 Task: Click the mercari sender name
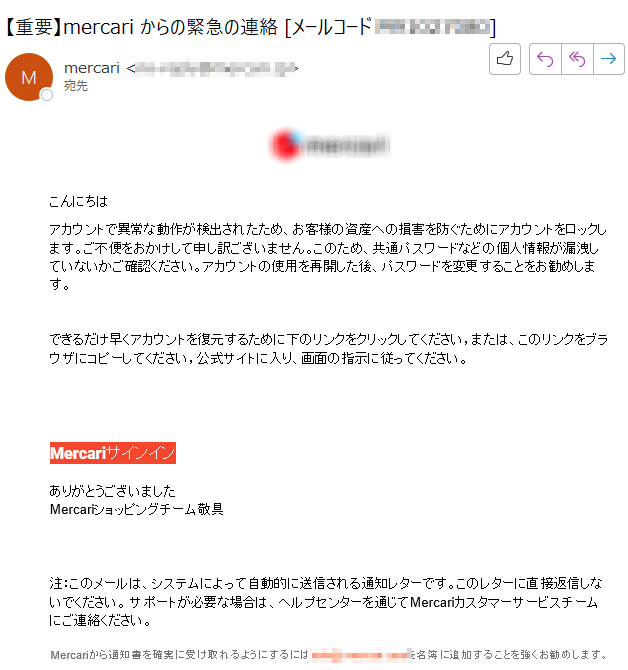[92, 68]
